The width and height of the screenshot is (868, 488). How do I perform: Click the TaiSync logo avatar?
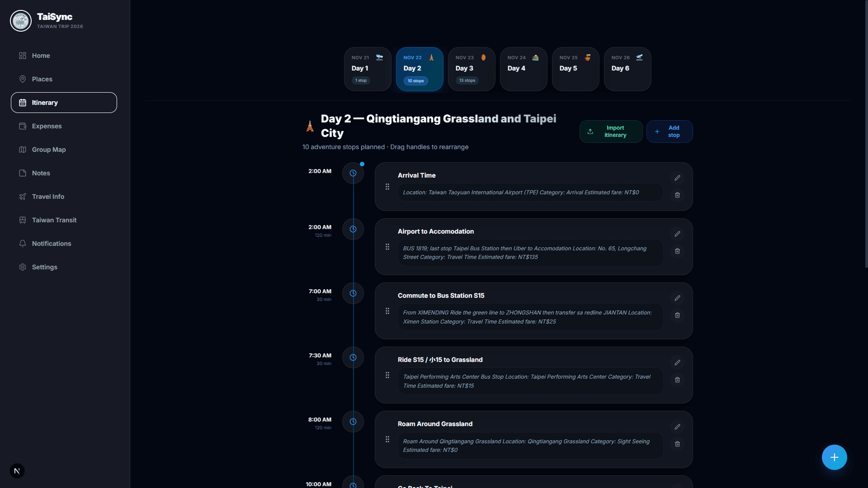21,21
